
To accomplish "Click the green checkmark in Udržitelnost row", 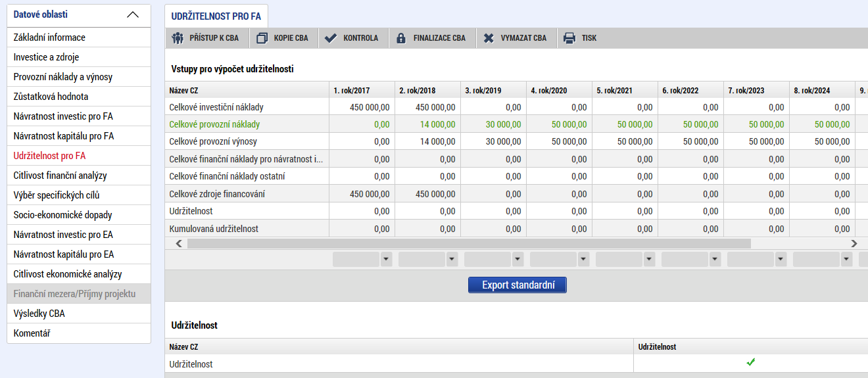I will click(x=750, y=362).
